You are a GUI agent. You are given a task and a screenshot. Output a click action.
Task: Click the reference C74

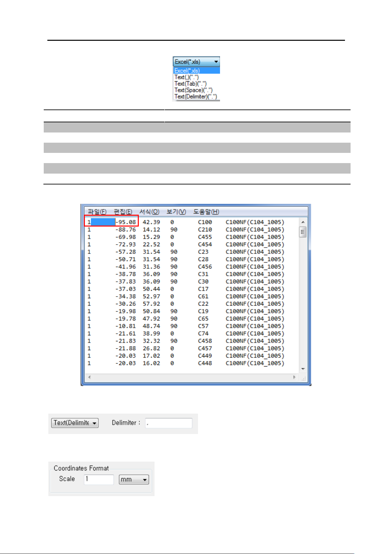203,334
